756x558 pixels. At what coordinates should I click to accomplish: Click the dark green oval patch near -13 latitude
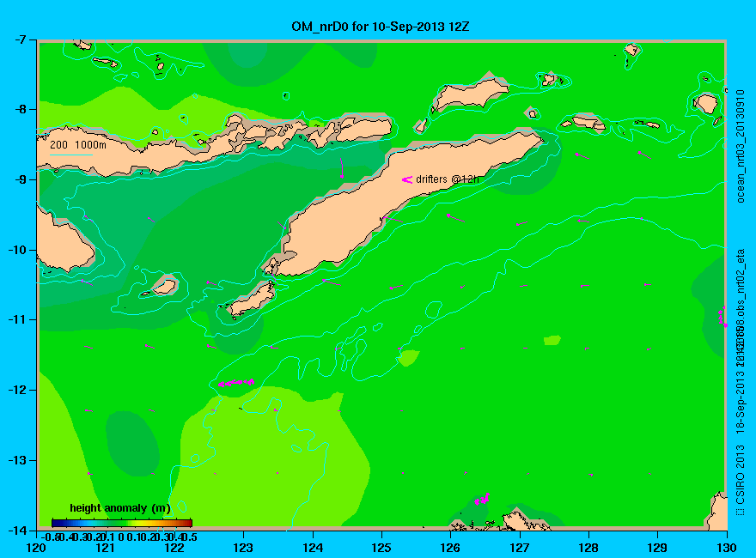point(132,443)
